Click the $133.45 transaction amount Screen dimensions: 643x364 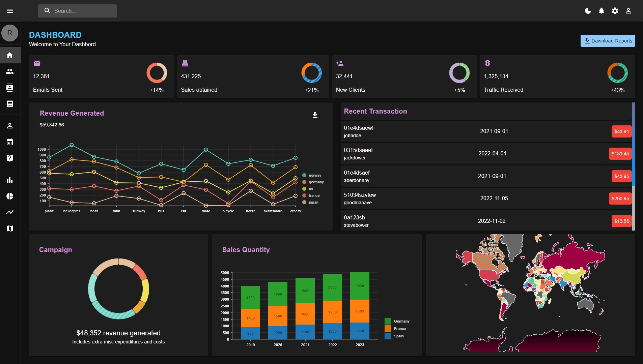point(620,154)
